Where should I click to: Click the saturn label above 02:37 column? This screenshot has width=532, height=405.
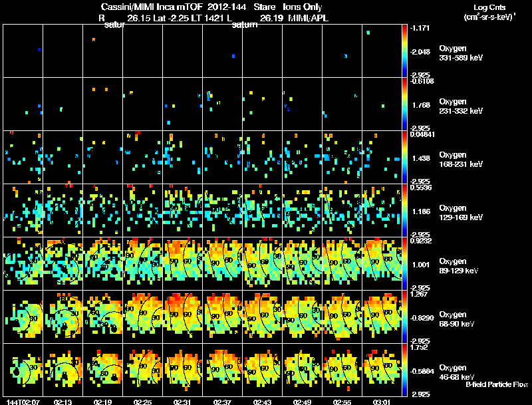click(244, 25)
